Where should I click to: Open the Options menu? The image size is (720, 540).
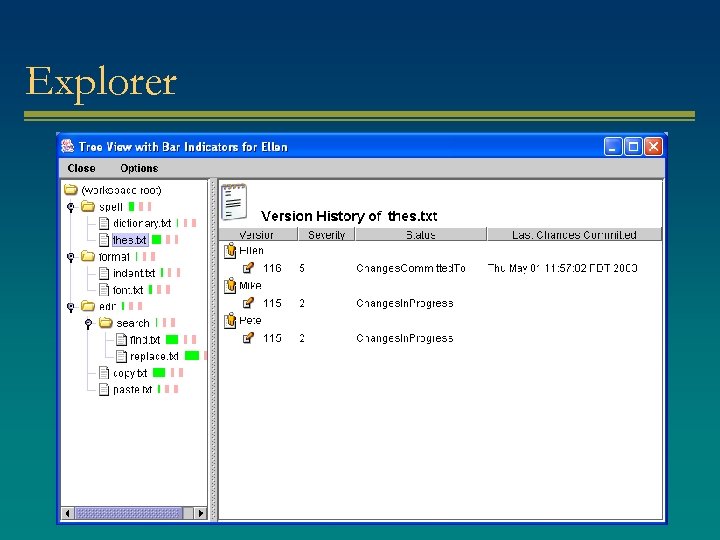[x=139, y=168]
